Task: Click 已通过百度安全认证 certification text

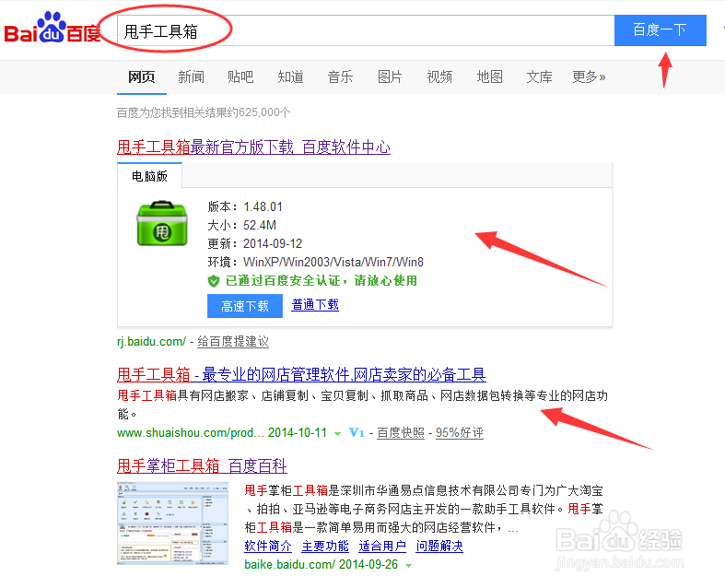Action: (x=321, y=280)
